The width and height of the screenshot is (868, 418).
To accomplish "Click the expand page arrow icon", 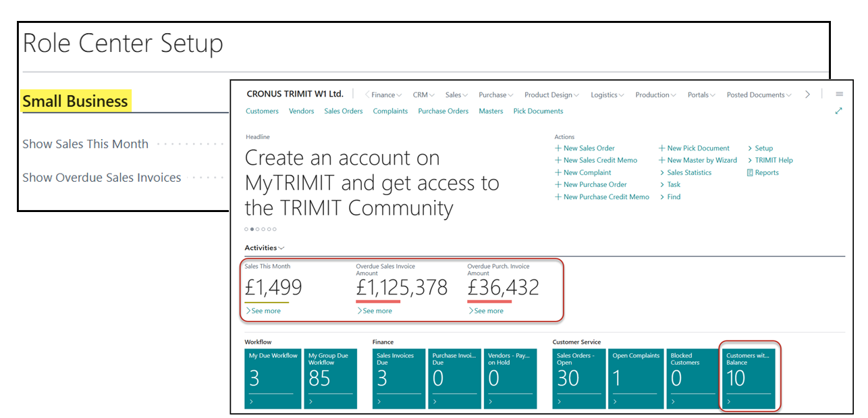I will coord(838,111).
